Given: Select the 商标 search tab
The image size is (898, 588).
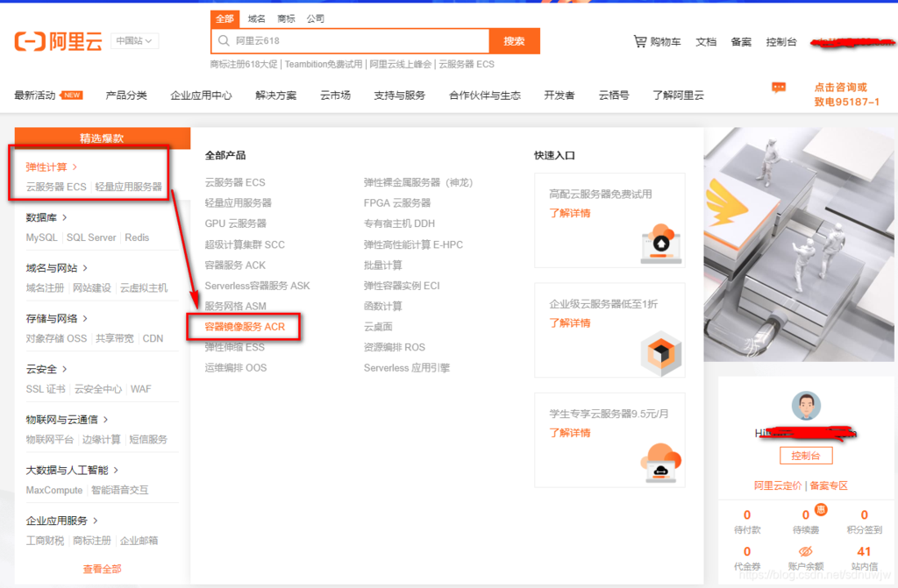Looking at the screenshot, I should [287, 19].
